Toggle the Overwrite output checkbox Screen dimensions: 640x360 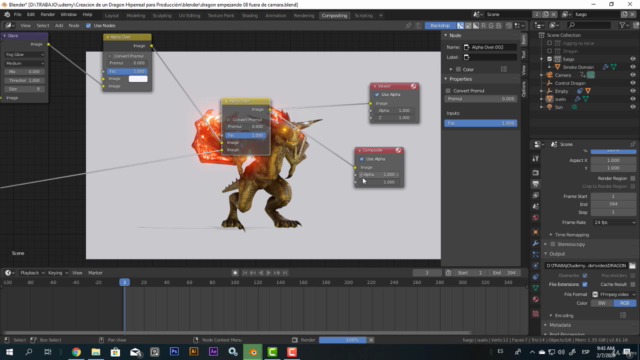point(584,276)
